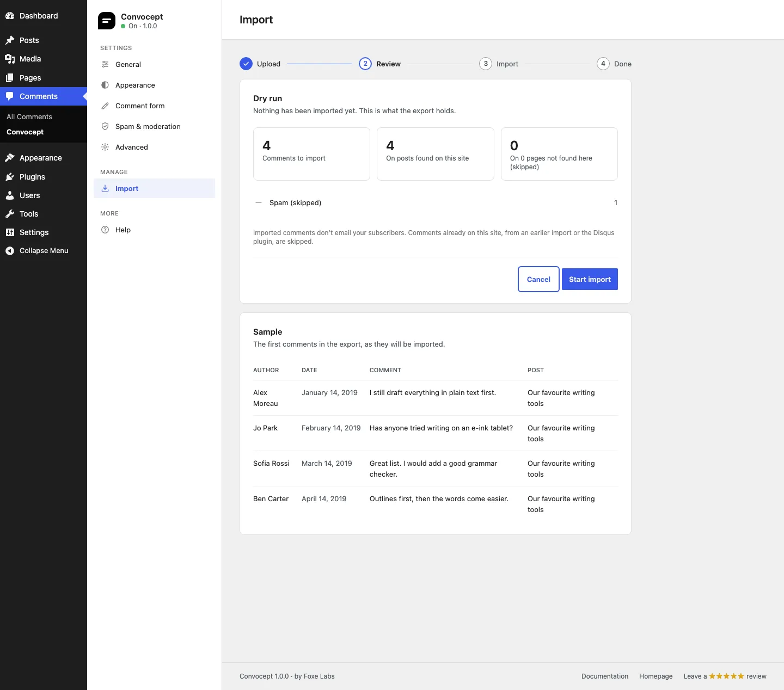
Task: Open the Tools menu
Action: pyautogui.click(x=44, y=214)
